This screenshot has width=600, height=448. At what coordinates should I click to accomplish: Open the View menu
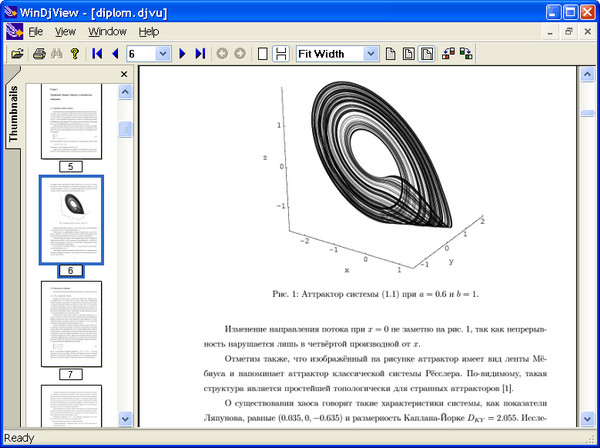pos(65,32)
